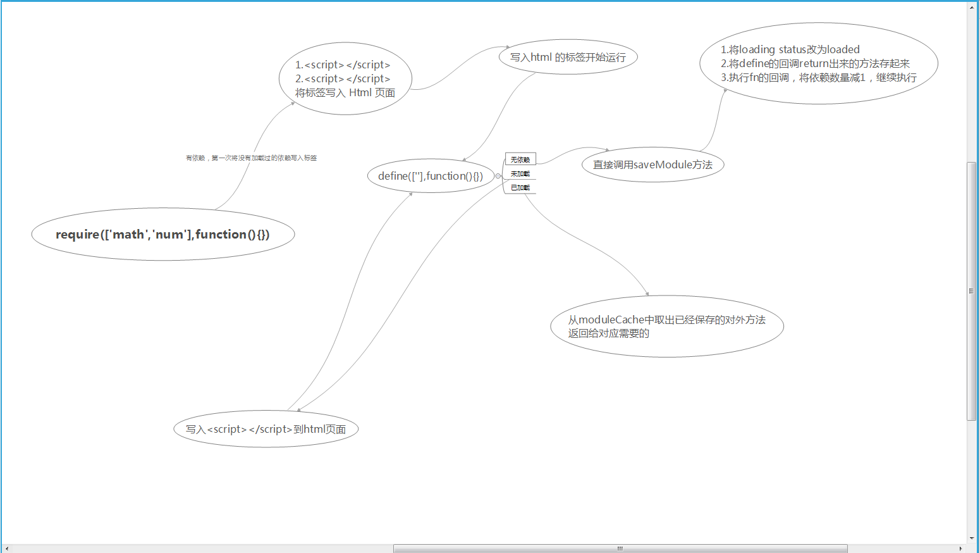Click the horizontal scrollbar thumb
This screenshot has width=980, height=553.
click(620, 549)
